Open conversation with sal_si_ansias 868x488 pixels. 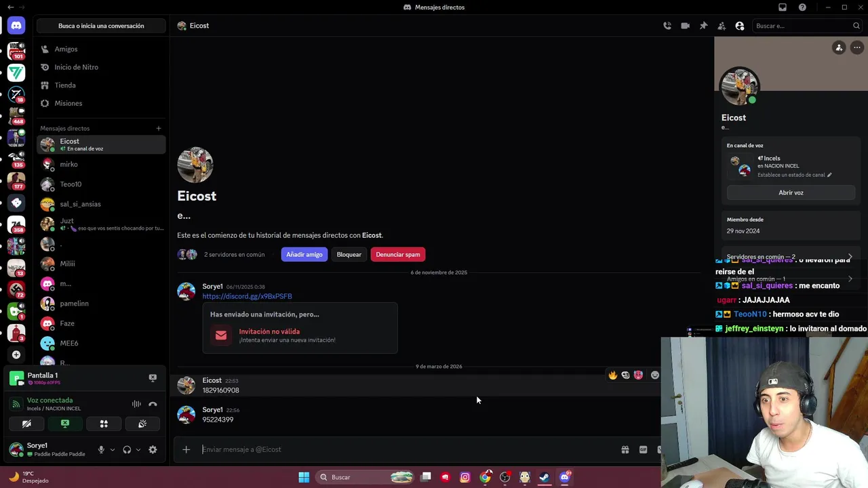pyautogui.click(x=101, y=204)
